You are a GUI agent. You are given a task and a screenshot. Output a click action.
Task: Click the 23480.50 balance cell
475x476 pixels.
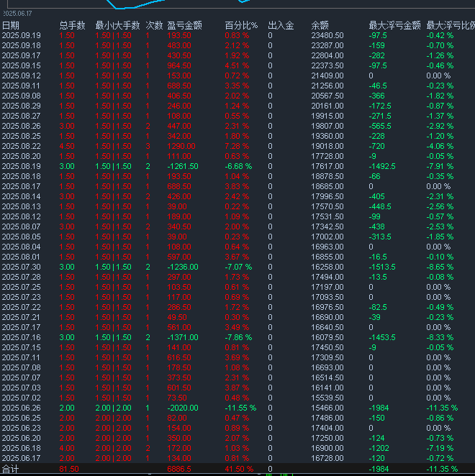point(327,35)
